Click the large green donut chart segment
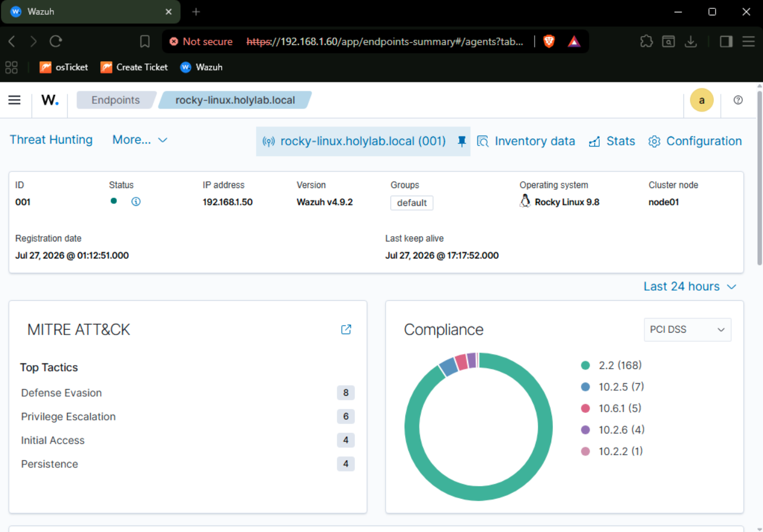The image size is (763, 532). (478, 494)
